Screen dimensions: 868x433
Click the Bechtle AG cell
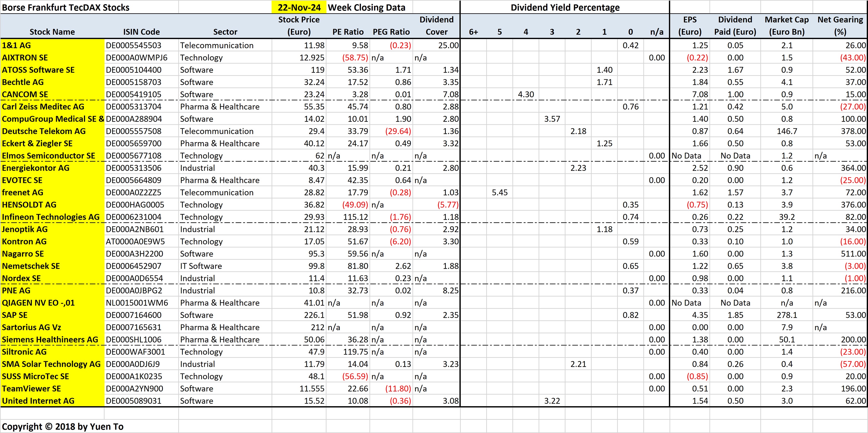point(52,82)
